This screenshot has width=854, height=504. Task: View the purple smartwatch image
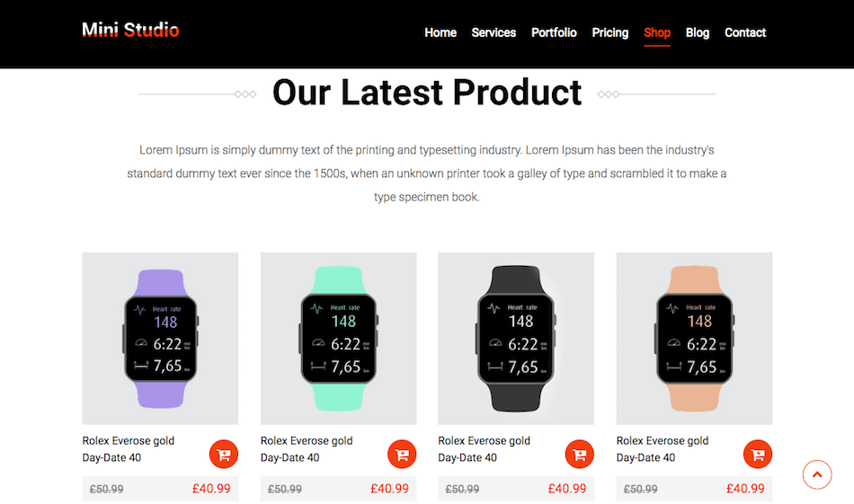pos(160,338)
